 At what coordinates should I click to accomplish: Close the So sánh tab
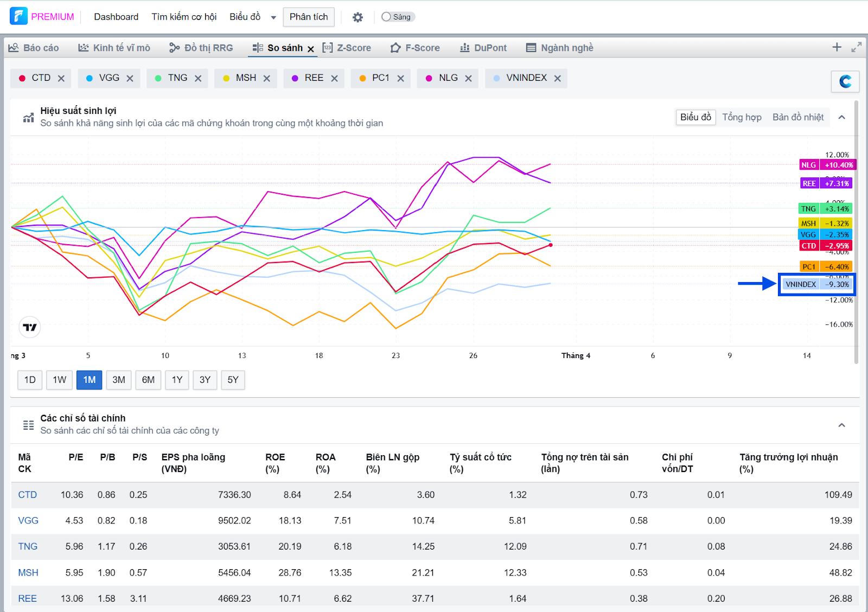pyautogui.click(x=311, y=49)
